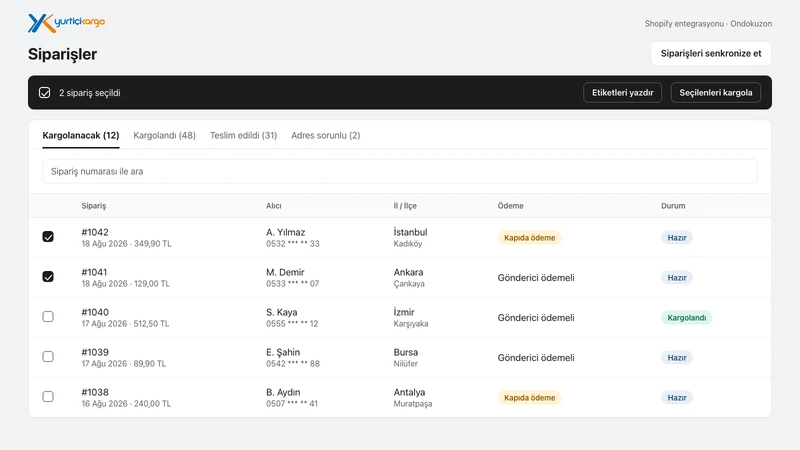Click İzmir Karşıyaka location cell
The width and height of the screenshot is (800, 450).
click(411, 317)
